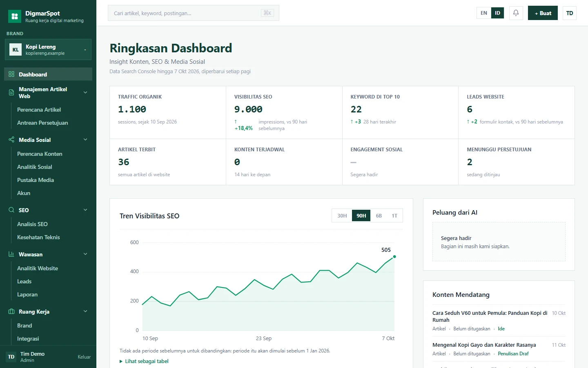Open Perencana Artikel in sidebar
This screenshot has width=588, height=368.
coord(39,110)
